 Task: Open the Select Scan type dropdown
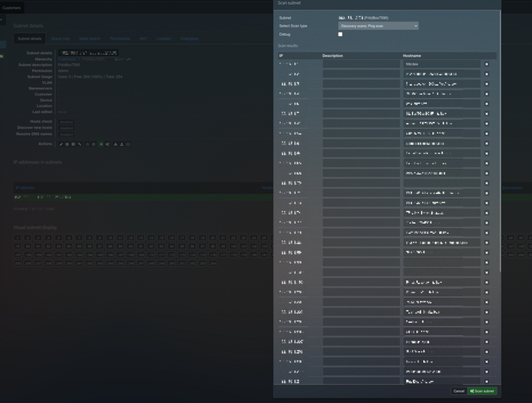pos(378,26)
